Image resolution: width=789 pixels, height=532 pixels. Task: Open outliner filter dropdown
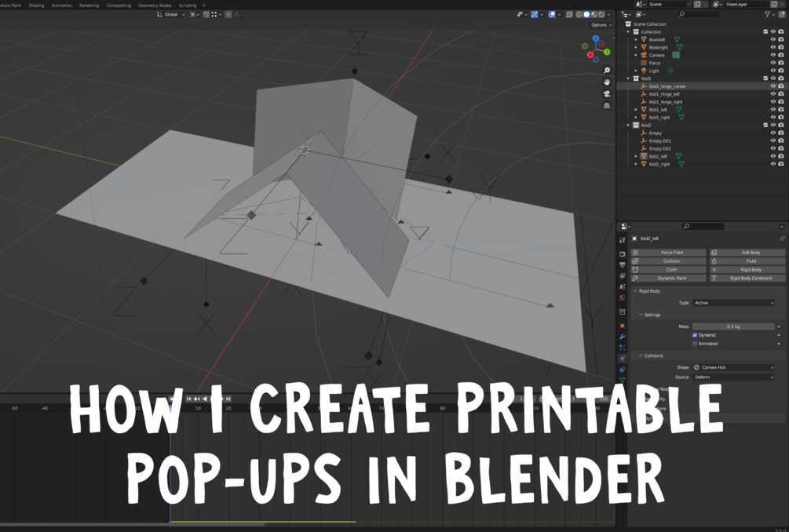[x=769, y=15]
